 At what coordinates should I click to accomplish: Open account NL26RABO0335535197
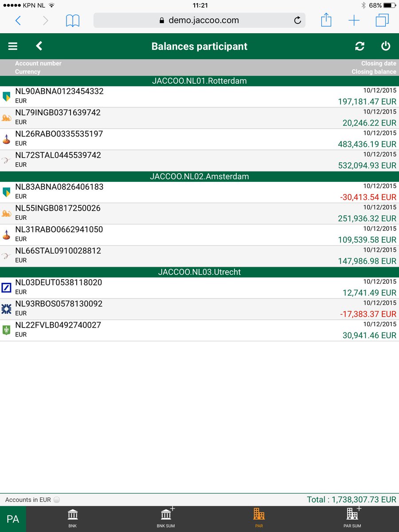coord(199,140)
